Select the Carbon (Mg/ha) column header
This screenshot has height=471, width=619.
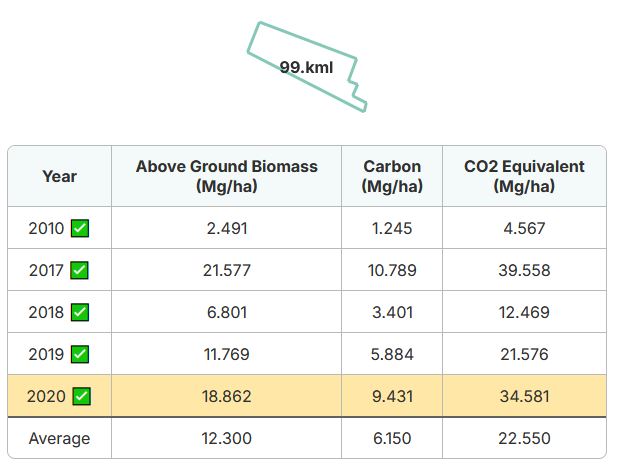click(392, 176)
